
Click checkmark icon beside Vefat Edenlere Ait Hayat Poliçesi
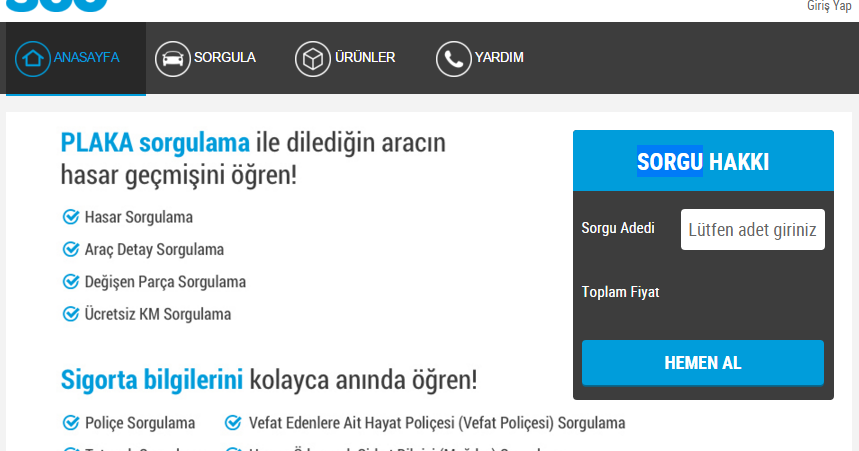(x=233, y=423)
